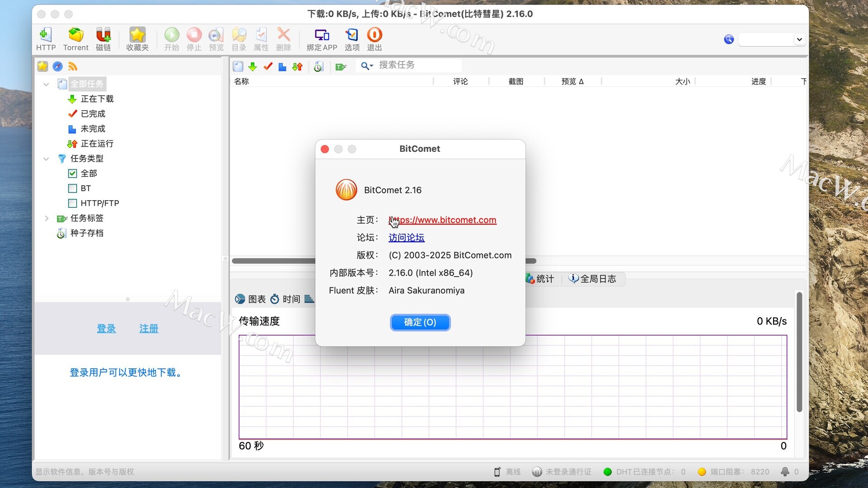
Task: Click torrent archive filter icon
Action: [x=319, y=66]
